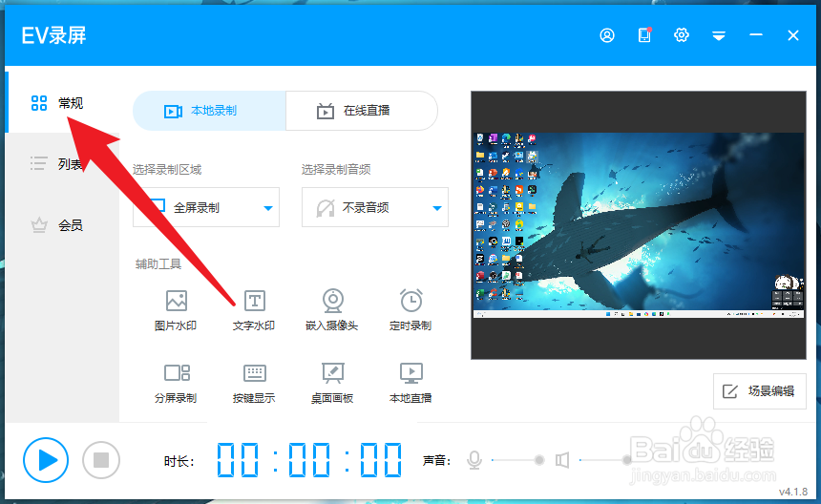Image resolution: width=821 pixels, height=504 pixels.
Task: Close the EV录屏 window
Action: click(x=792, y=35)
